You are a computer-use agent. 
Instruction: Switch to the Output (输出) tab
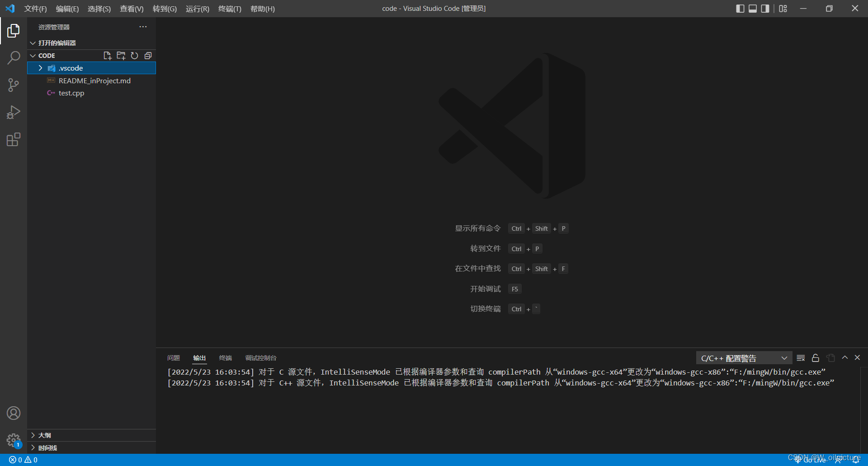coord(199,358)
